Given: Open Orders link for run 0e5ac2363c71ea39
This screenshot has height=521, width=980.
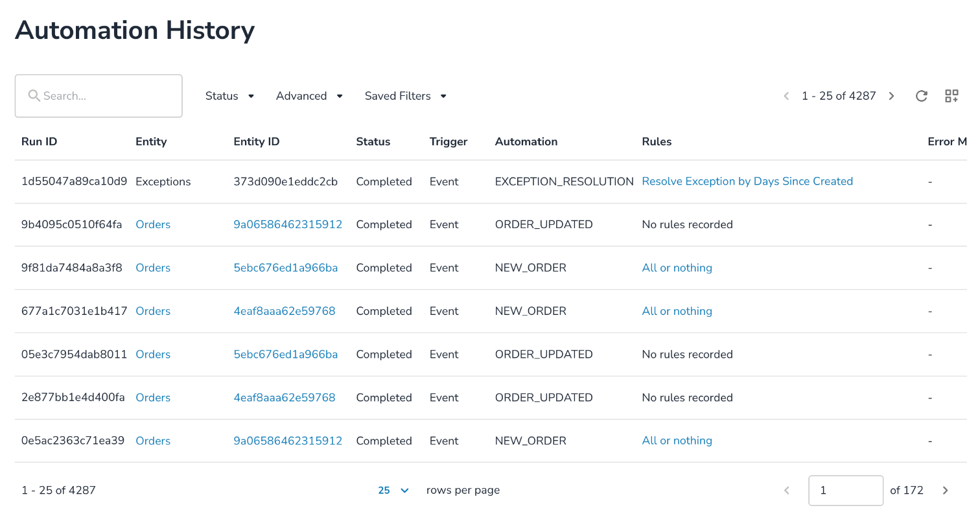Looking at the screenshot, I should [153, 441].
